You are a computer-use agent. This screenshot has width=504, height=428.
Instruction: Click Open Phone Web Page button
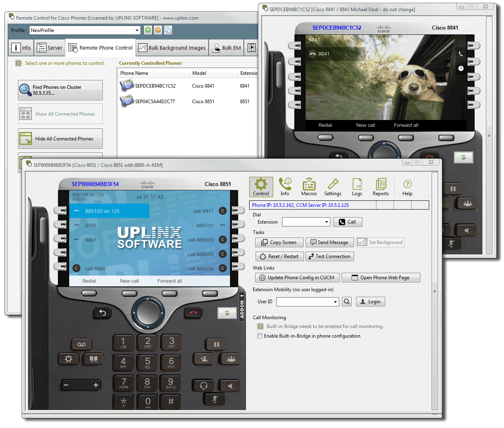[381, 278]
